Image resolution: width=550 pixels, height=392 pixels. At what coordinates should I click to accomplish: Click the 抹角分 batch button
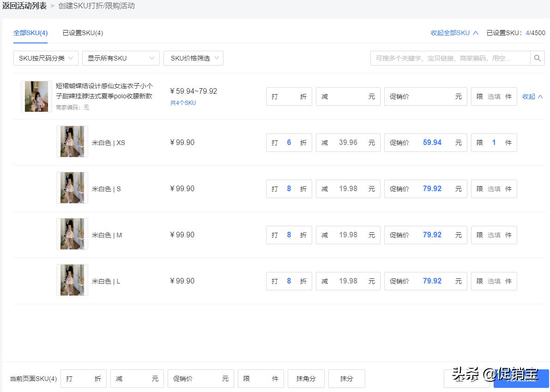[306, 379]
